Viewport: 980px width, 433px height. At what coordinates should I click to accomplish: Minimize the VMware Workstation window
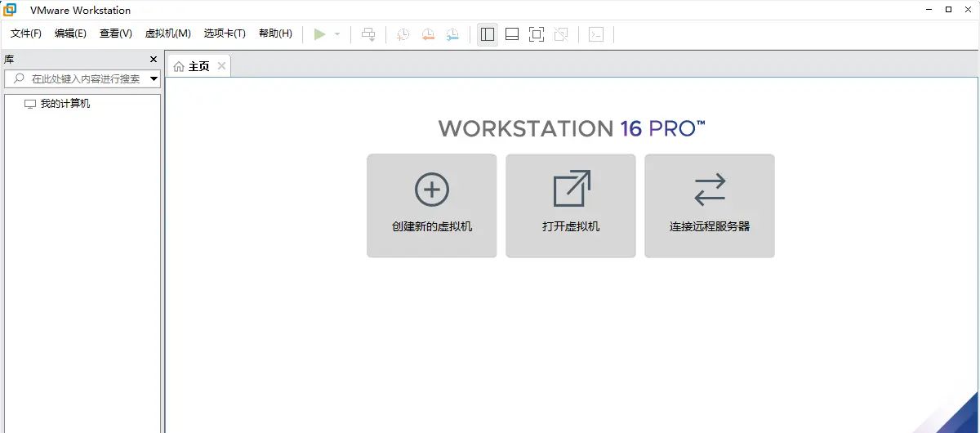coord(930,10)
